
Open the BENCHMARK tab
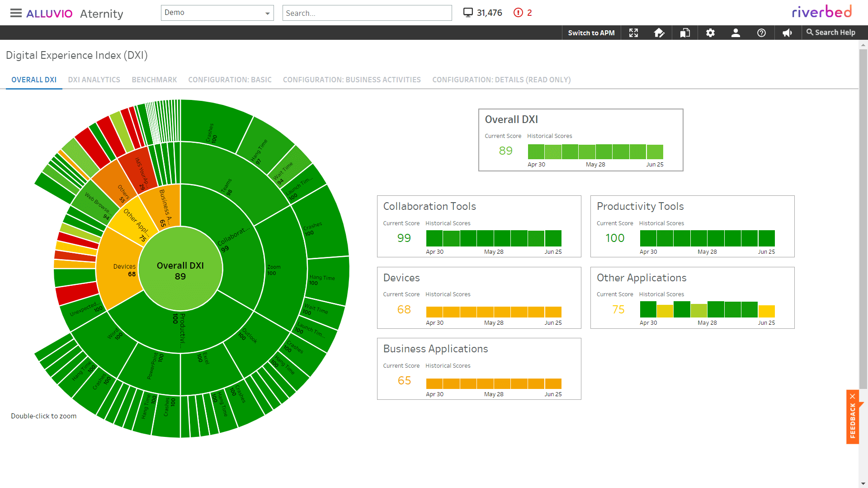[x=154, y=80]
